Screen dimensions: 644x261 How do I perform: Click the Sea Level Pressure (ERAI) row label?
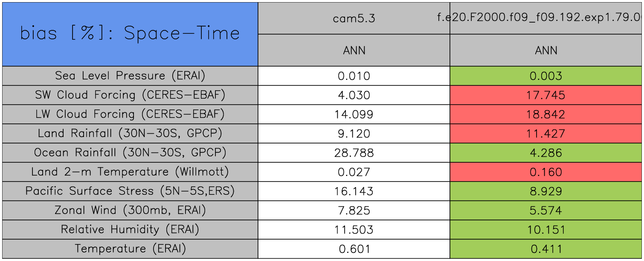[130, 76]
